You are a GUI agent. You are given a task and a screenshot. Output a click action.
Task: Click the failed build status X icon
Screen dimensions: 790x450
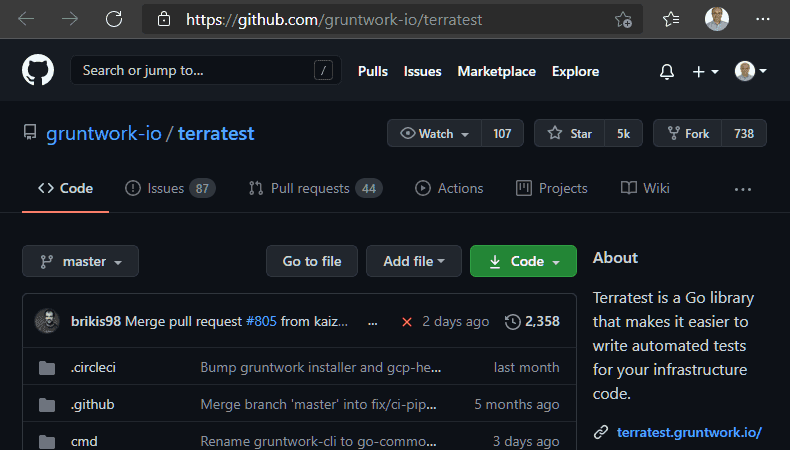(x=406, y=321)
